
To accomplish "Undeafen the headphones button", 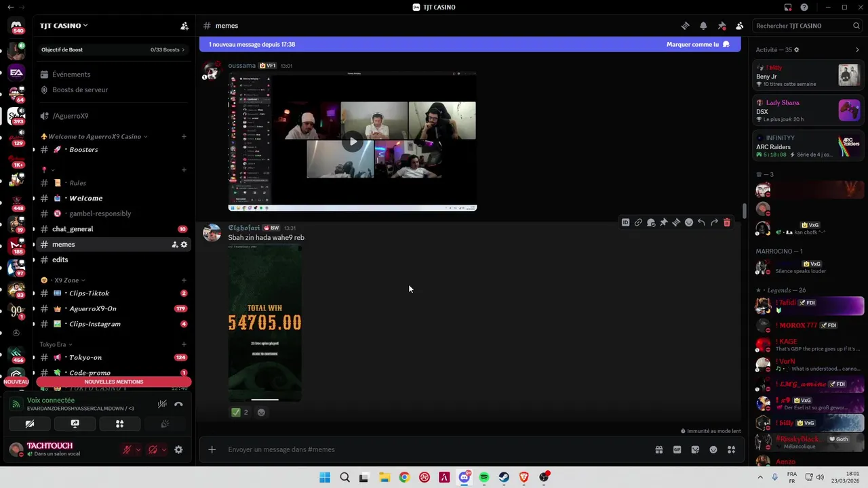I will [153, 449].
